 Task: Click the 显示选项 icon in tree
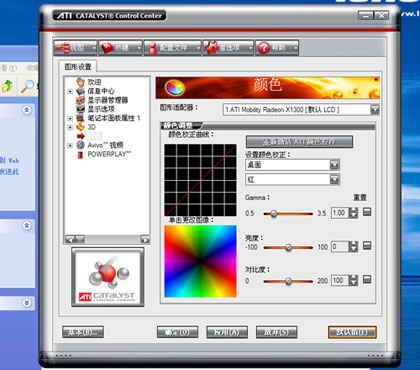tap(81, 109)
